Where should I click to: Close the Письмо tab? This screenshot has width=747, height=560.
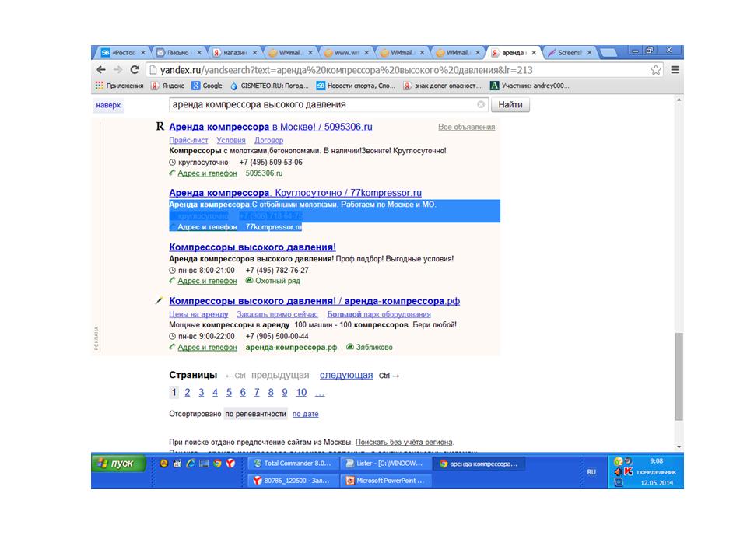coord(199,53)
